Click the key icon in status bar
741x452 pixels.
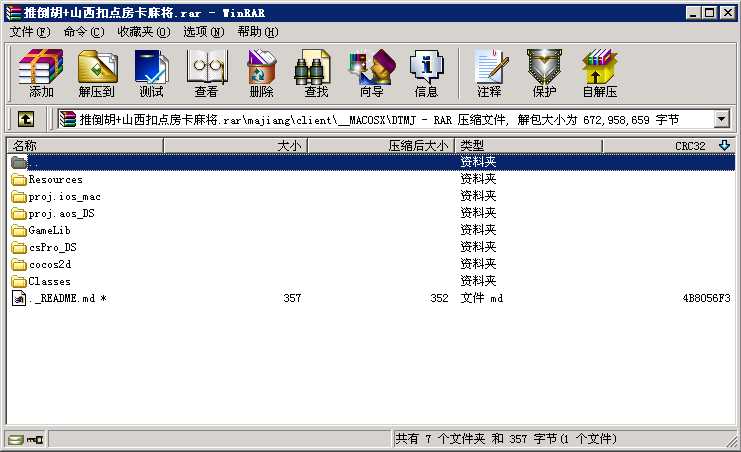[35, 440]
